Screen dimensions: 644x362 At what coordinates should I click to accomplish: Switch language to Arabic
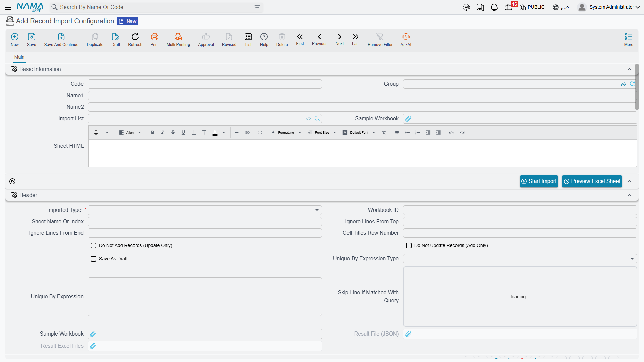pos(561,7)
